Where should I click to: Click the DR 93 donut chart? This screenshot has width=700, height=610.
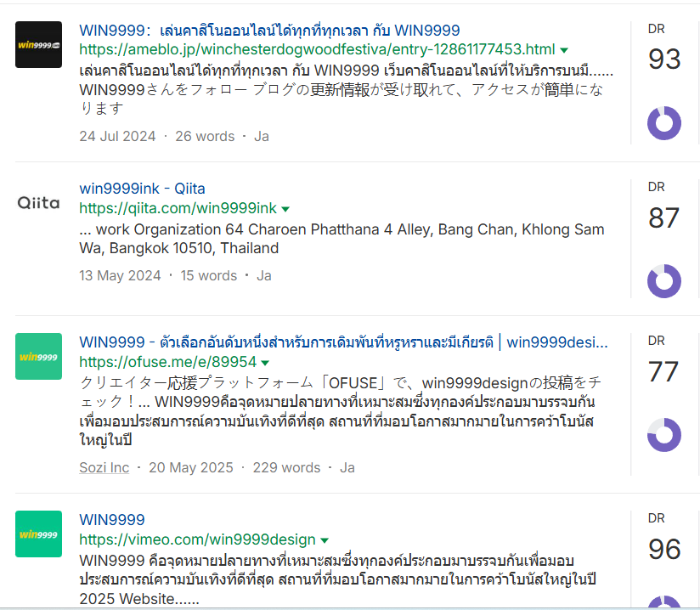click(x=664, y=123)
